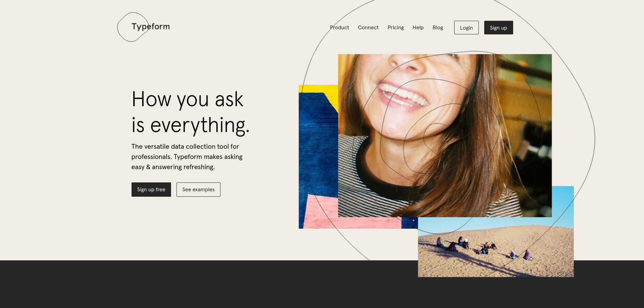644x308 pixels.
Task: Click the See examples button
Action: (198, 190)
